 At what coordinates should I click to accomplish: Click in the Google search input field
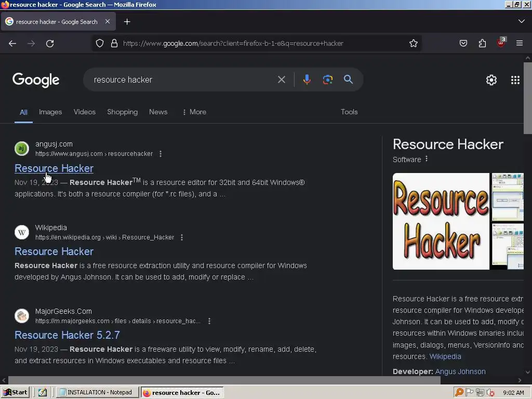183,79
